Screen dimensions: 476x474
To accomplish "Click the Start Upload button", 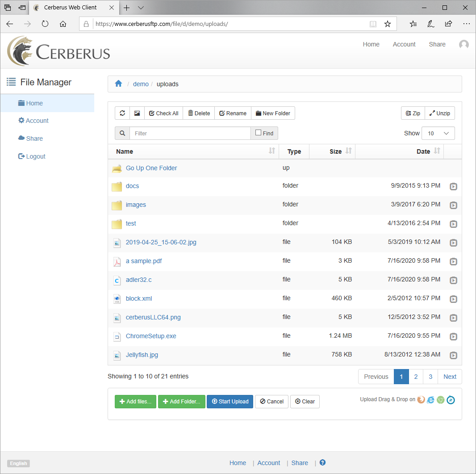I will point(230,402).
